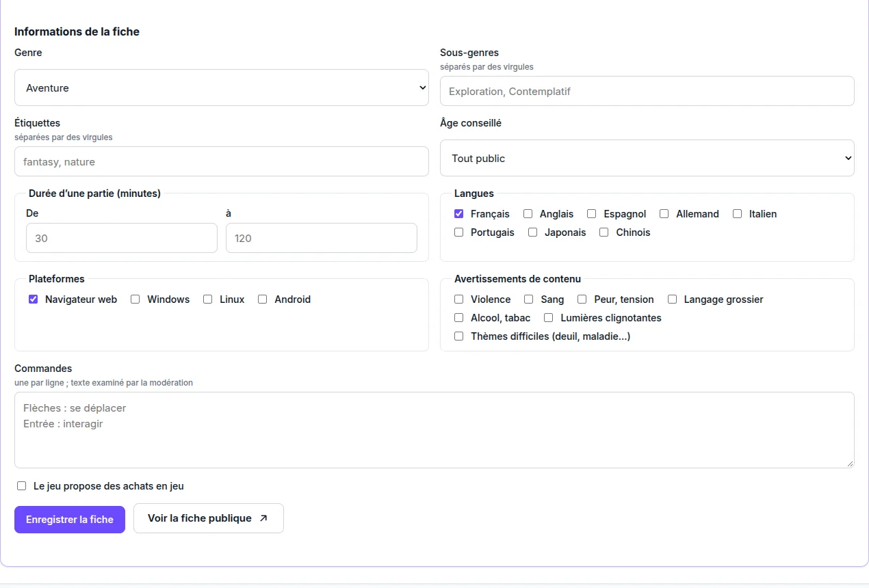Enable the Peur, tension warning

coord(582,299)
